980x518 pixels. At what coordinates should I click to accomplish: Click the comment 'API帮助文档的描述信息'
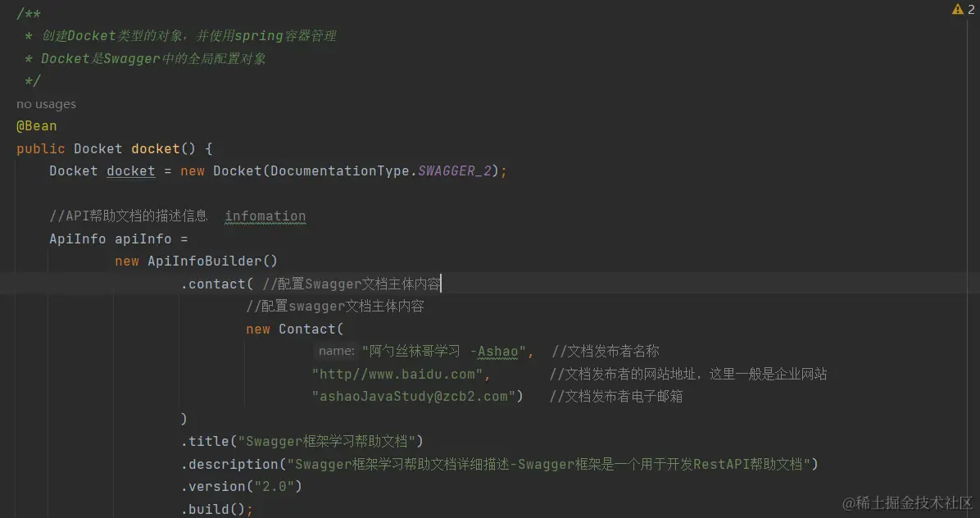point(128,216)
